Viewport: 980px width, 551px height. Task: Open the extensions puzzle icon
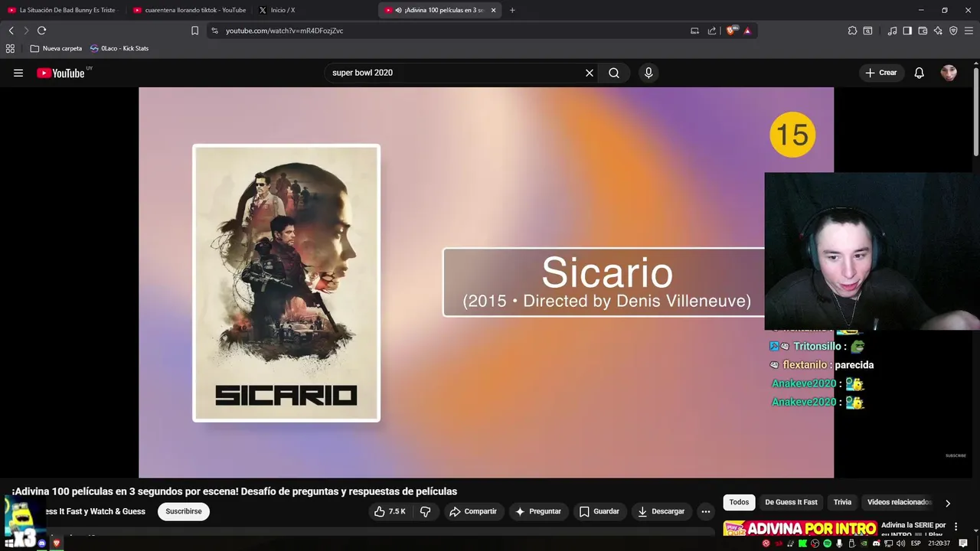pos(852,31)
